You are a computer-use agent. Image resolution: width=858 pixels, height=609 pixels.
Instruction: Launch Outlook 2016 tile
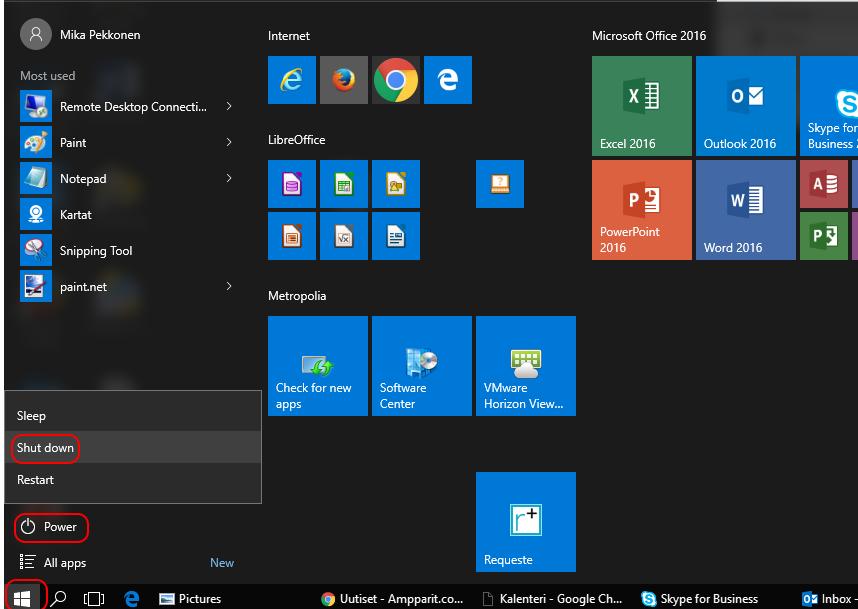tap(746, 106)
